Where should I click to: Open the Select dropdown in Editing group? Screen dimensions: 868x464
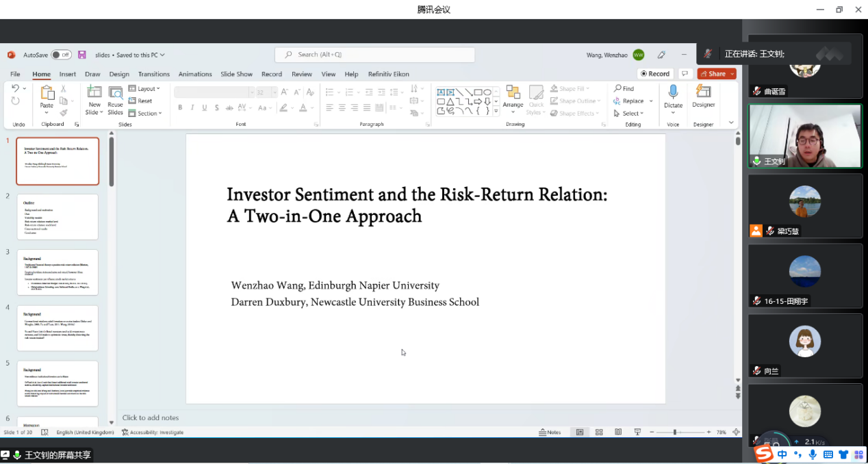632,114
